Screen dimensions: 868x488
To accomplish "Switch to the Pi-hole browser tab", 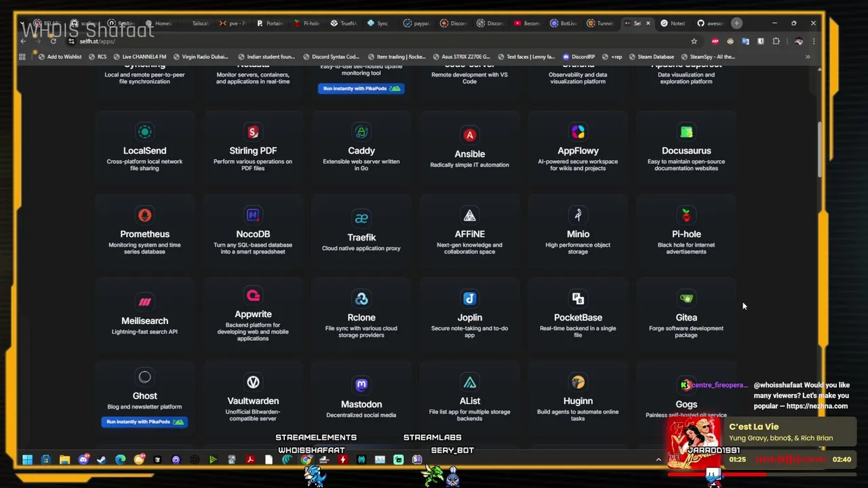I will (x=307, y=23).
